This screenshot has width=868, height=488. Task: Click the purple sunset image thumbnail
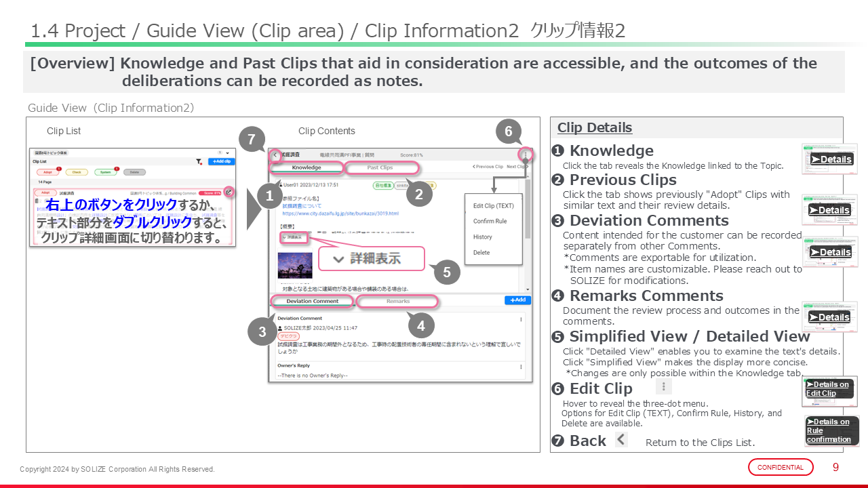[294, 266]
